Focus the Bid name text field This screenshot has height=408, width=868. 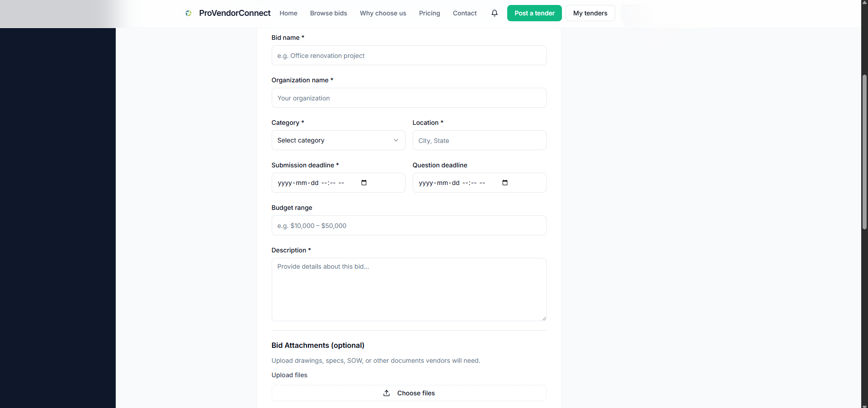click(x=409, y=55)
